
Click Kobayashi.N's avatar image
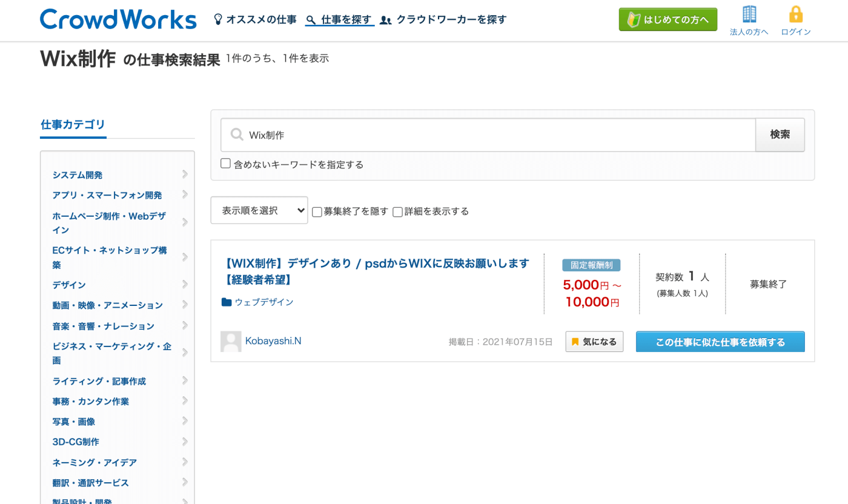click(231, 342)
